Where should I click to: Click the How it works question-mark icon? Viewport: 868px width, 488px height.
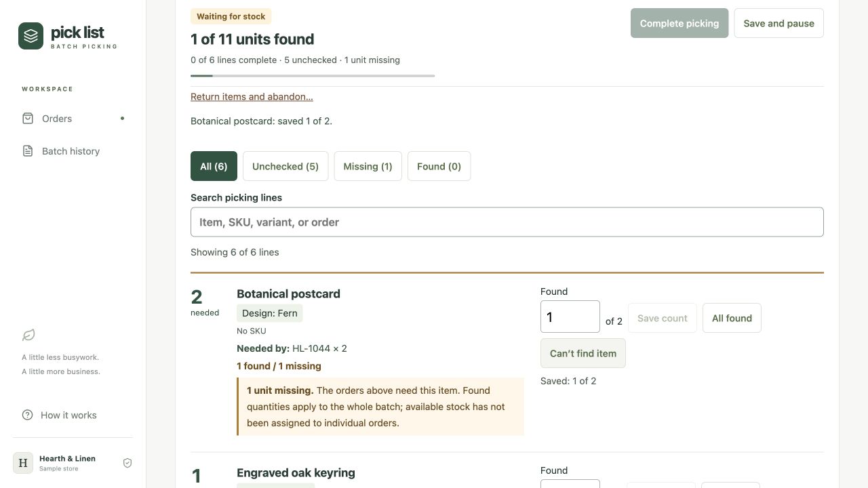click(28, 415)
